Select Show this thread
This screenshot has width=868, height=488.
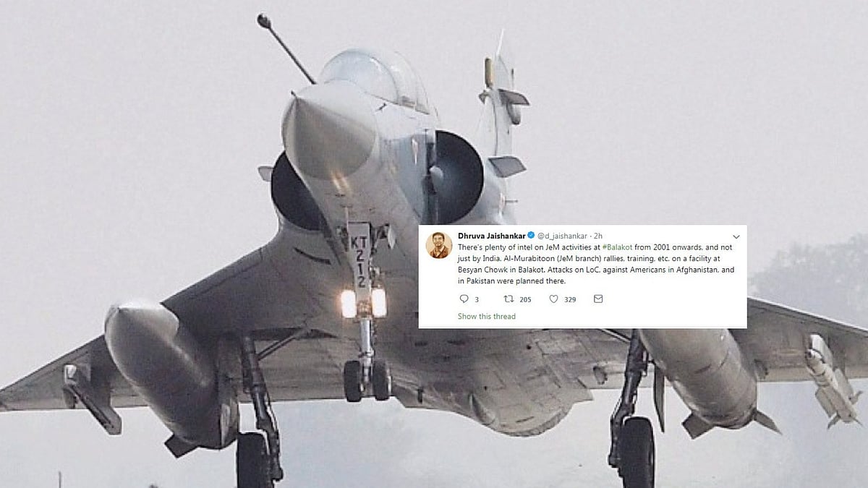487,316
